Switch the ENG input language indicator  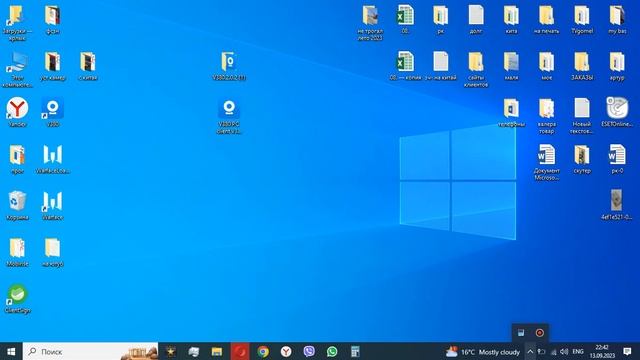[x=578, y=351]
